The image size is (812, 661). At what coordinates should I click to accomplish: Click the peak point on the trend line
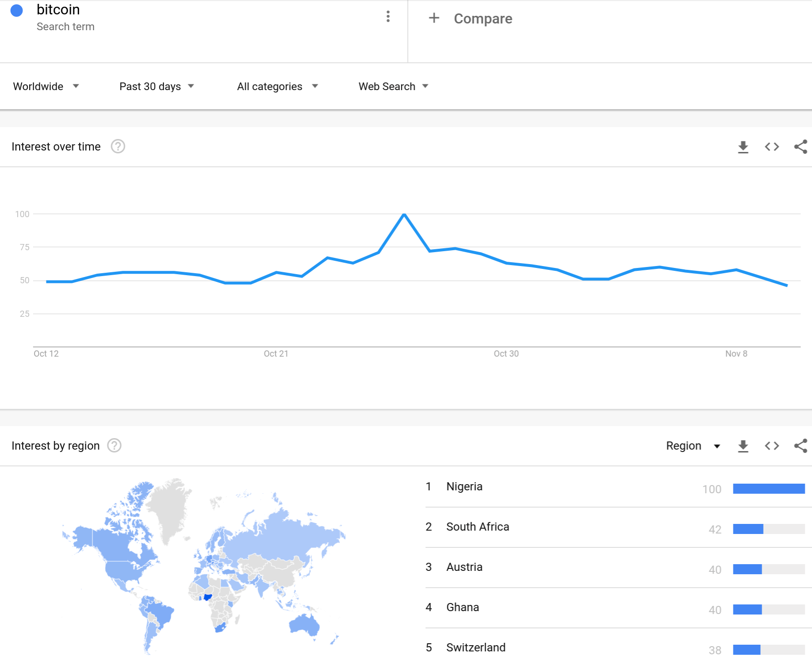[404, 214]
